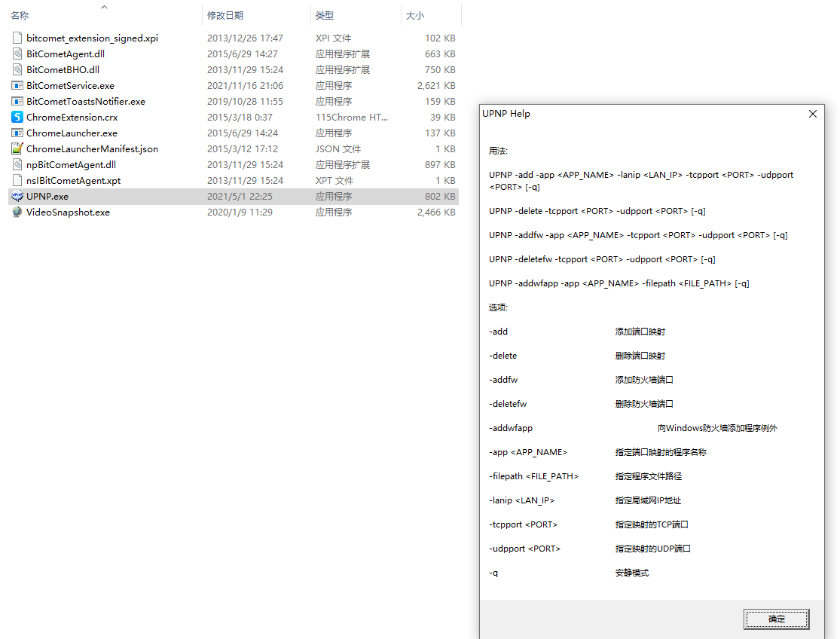The height and width of the screenshot is (639, 840).
Task: Click the description 指定映射的TCP端口
Action: [x=652, y=524]
